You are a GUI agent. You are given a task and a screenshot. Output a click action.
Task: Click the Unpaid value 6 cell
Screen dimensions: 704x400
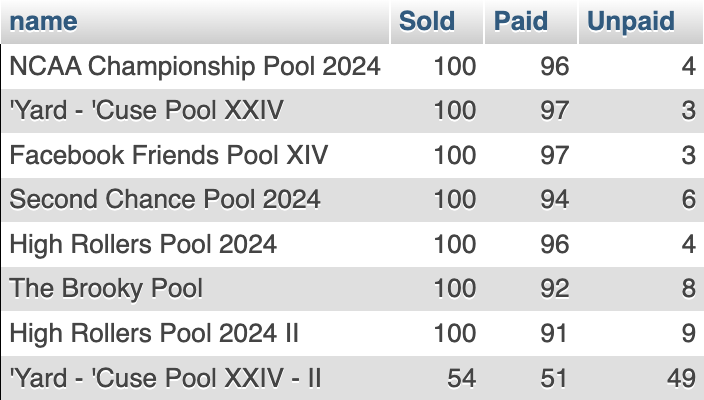pos(689,199)
